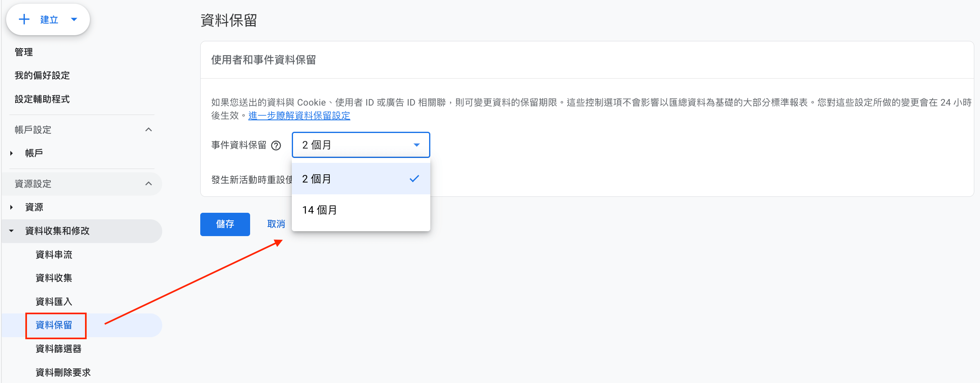Open the 建立 dropdown arrow
The height and width of the screenshot is (383, 980).
pyautogui.click(x=74, y=19)
